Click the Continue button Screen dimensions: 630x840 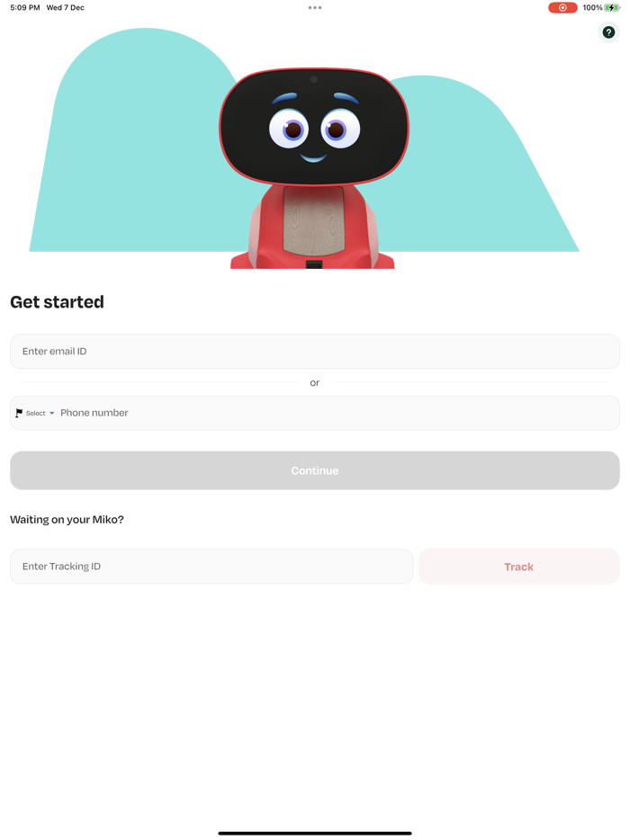315,470
